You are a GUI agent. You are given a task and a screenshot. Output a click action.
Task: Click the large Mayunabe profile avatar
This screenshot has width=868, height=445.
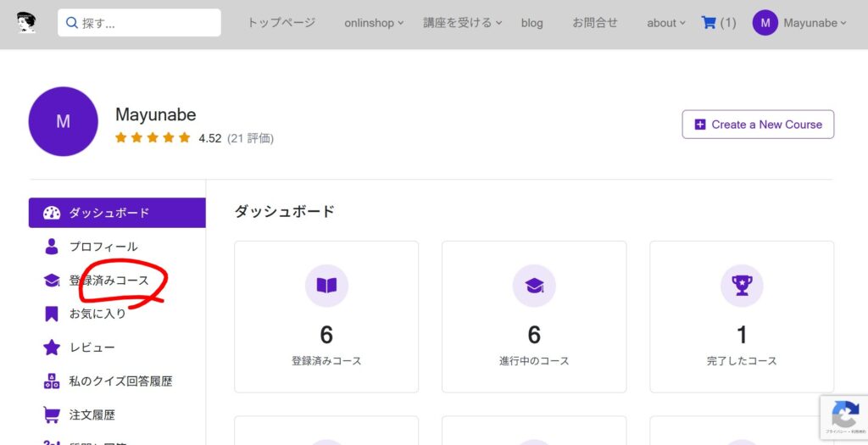(x=64, y=121)
